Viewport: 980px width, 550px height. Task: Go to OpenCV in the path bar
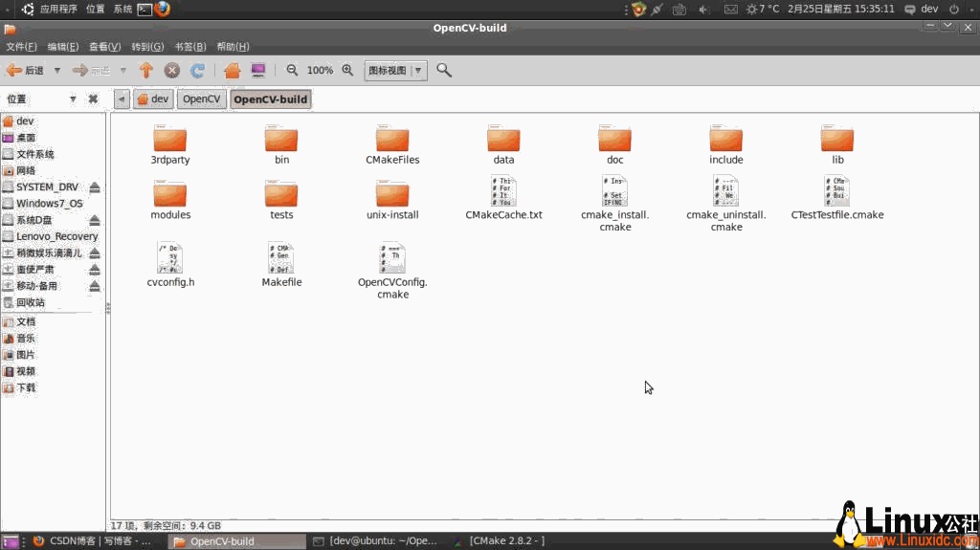pos(201,99)
